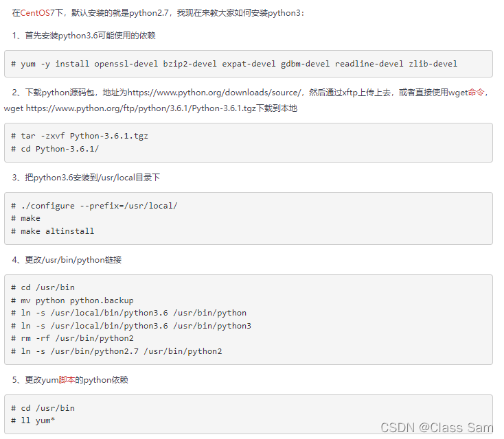Click the ln -s line ending /usr/bin/python3
Screen dimensions: 504x439
click(131, 326)
